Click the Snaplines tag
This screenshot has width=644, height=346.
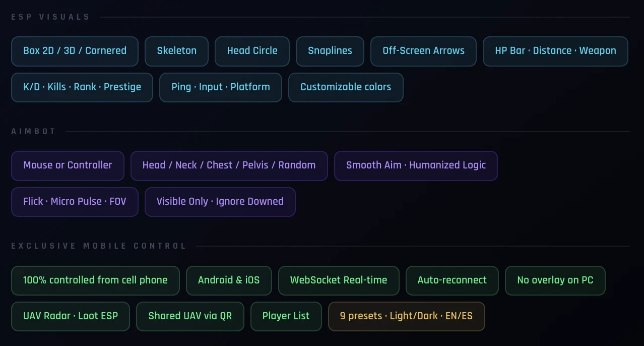click(x=330, y=51)
